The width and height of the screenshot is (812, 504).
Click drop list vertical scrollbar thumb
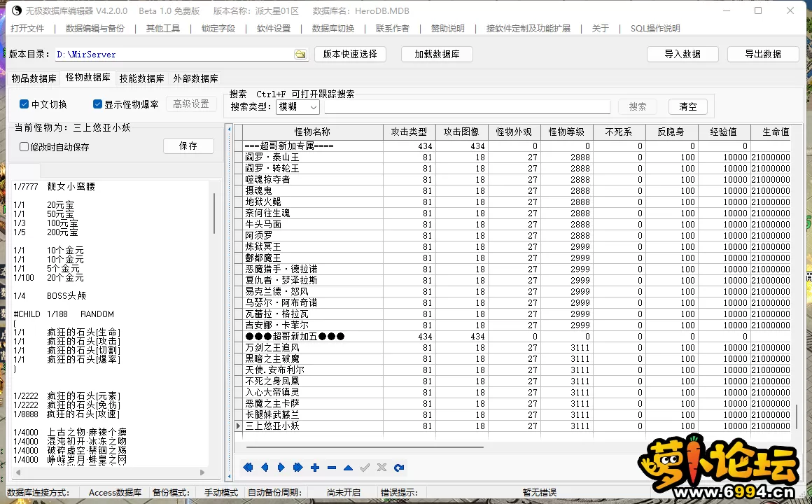tap(214, 213)
